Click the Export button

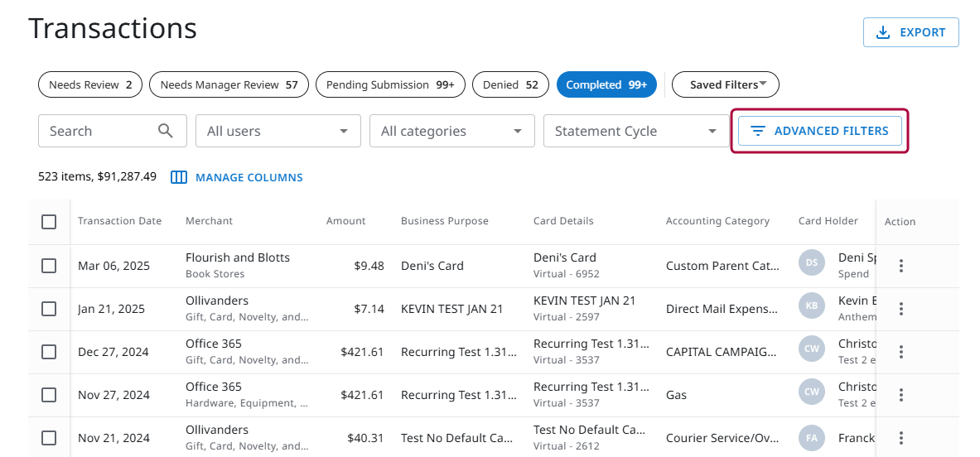[910, 32]
